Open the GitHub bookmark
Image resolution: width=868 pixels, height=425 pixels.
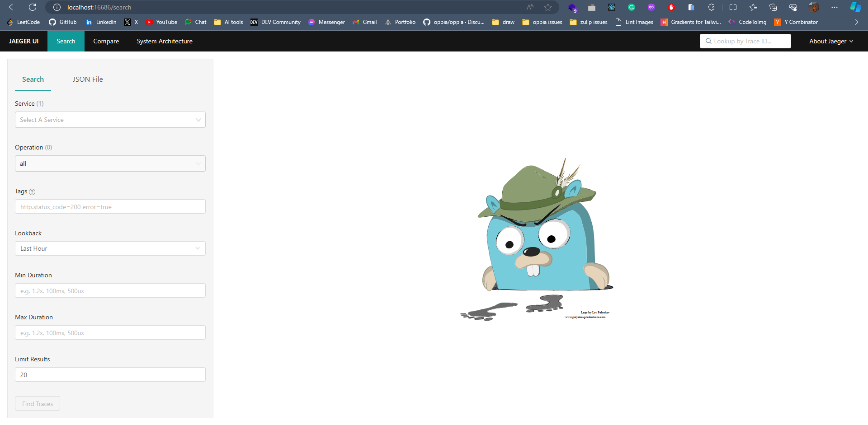[x=63, y=22]
